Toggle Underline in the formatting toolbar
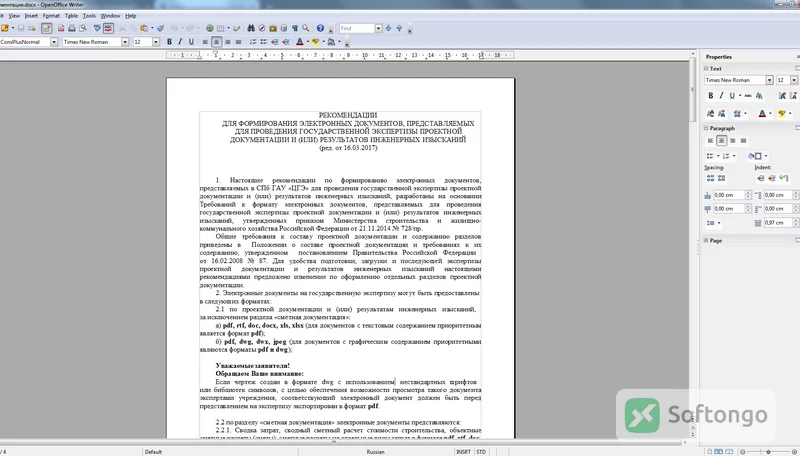 (x=191, y=42)
